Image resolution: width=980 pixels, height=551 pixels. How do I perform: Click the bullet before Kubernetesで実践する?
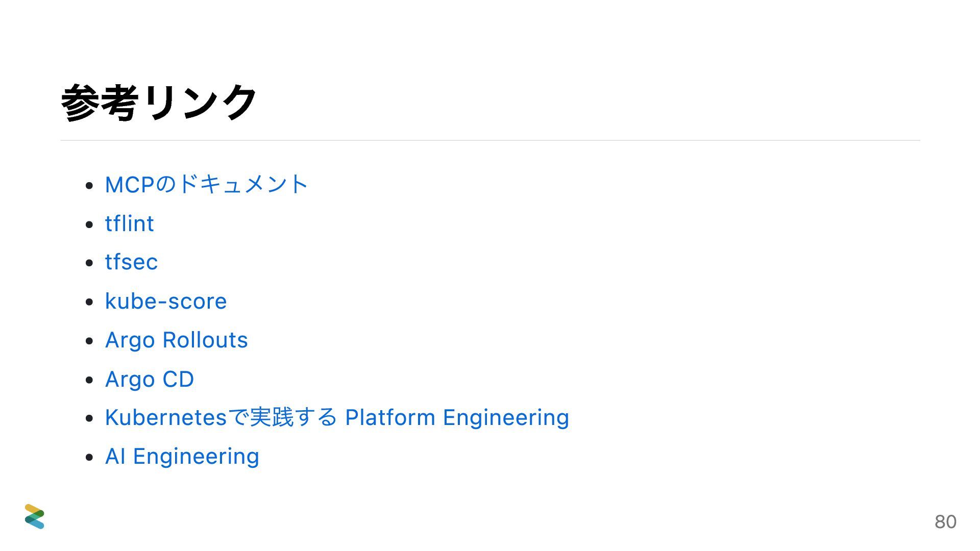coord(90,418)
